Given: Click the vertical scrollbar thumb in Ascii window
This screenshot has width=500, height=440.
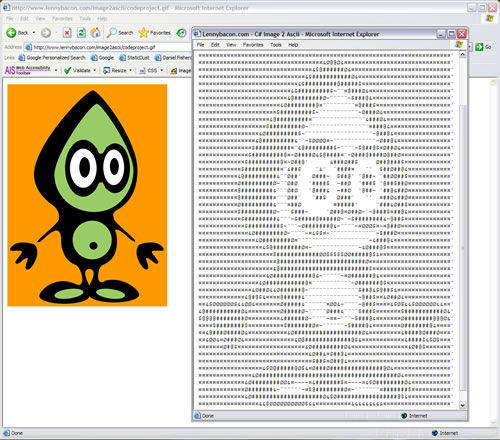Looking at the screenshot, I should point(463,247).
